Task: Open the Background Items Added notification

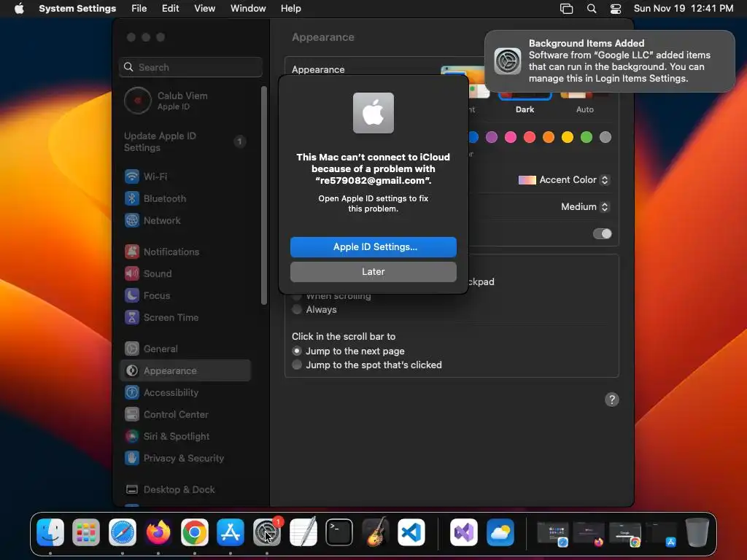Action: click(x=610, y=61)
